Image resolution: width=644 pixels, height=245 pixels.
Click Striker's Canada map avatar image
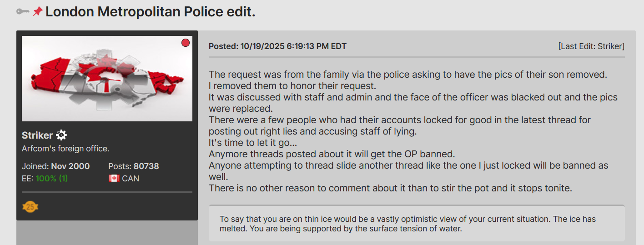point(107,79)
